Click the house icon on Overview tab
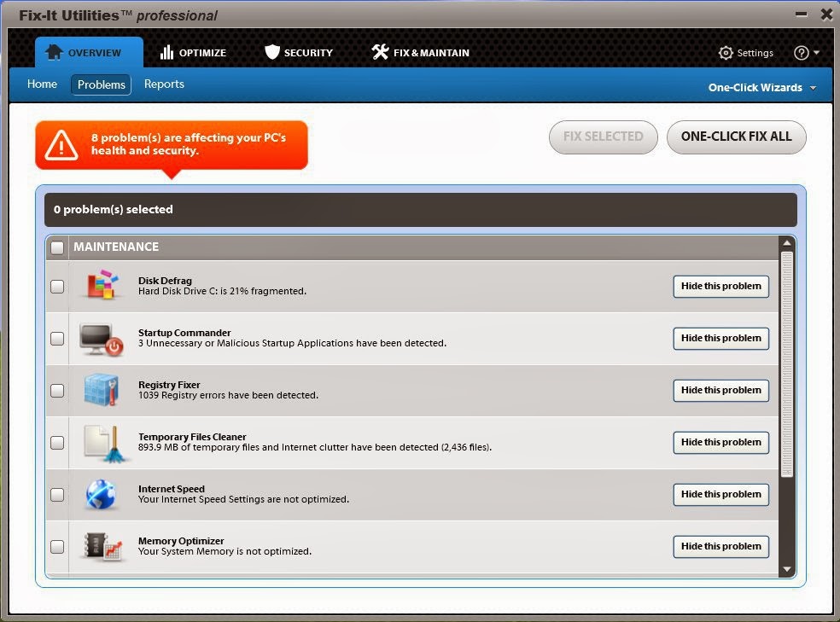 pyautogui.click(x=54, y=52)
